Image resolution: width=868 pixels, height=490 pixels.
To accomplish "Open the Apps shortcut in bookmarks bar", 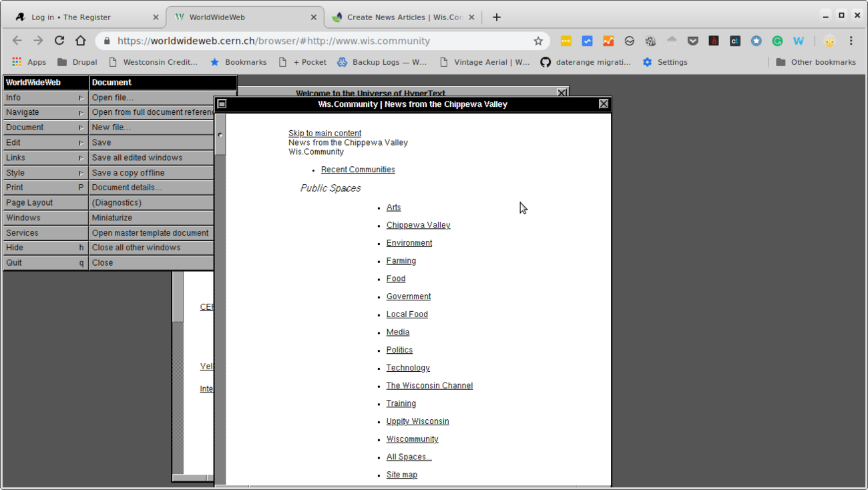I will (x=29, y=62).
